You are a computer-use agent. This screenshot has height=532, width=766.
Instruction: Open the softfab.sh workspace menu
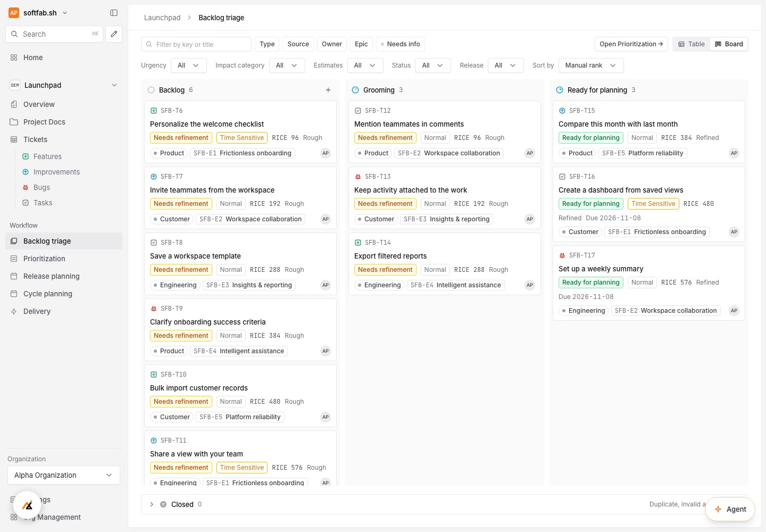(38, 13)
